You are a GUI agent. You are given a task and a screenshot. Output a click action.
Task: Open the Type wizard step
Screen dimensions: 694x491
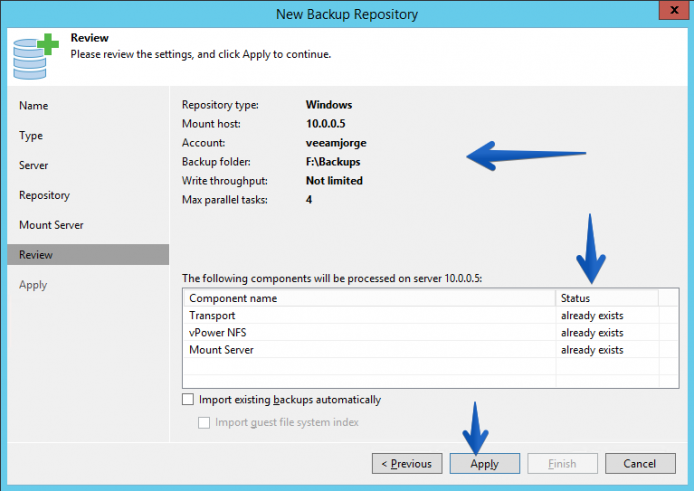tap(31, 135)
